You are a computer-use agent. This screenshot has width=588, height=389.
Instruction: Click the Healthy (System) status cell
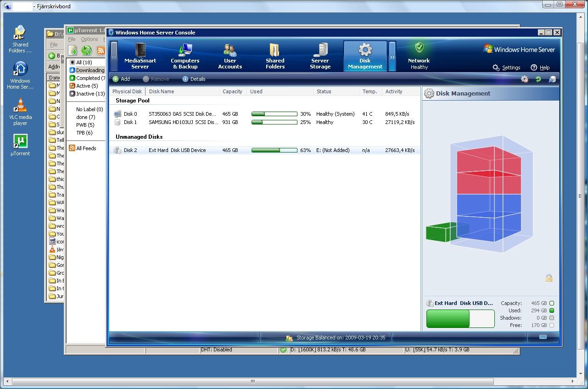[x=336, y=114]
